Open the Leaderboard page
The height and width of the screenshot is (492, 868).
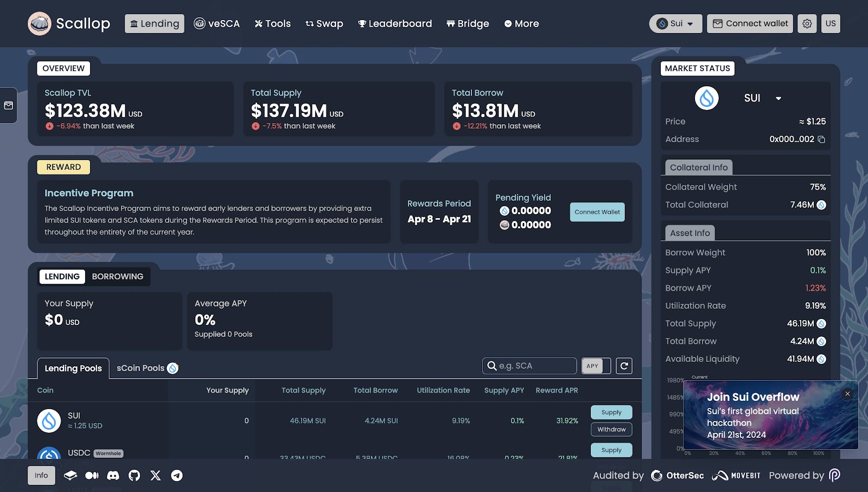(395, 23)
